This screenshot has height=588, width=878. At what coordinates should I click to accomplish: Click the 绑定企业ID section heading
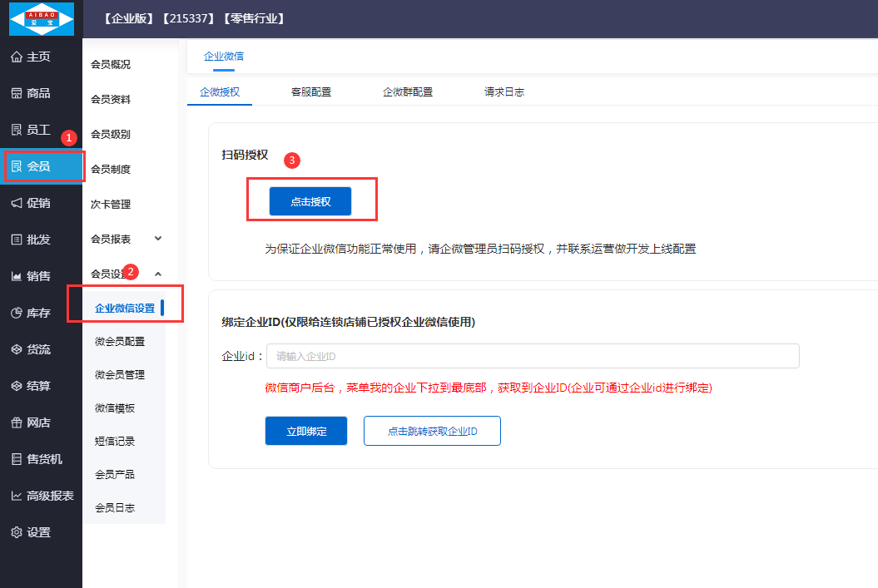349,322
